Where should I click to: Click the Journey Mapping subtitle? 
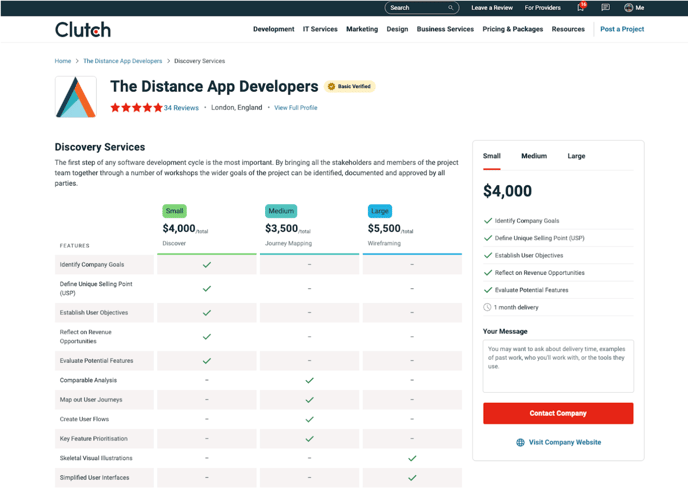tap(288, 244)
